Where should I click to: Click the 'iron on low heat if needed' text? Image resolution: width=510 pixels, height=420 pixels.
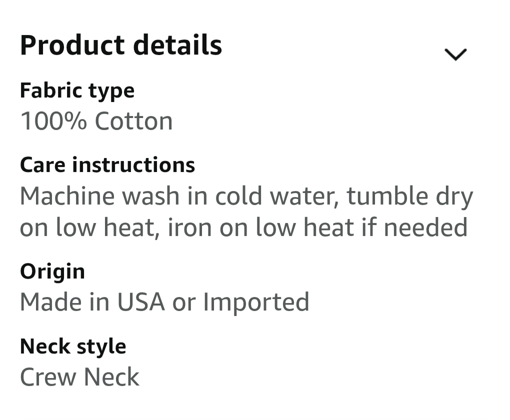pyautogui.click(x=317, y=227)
